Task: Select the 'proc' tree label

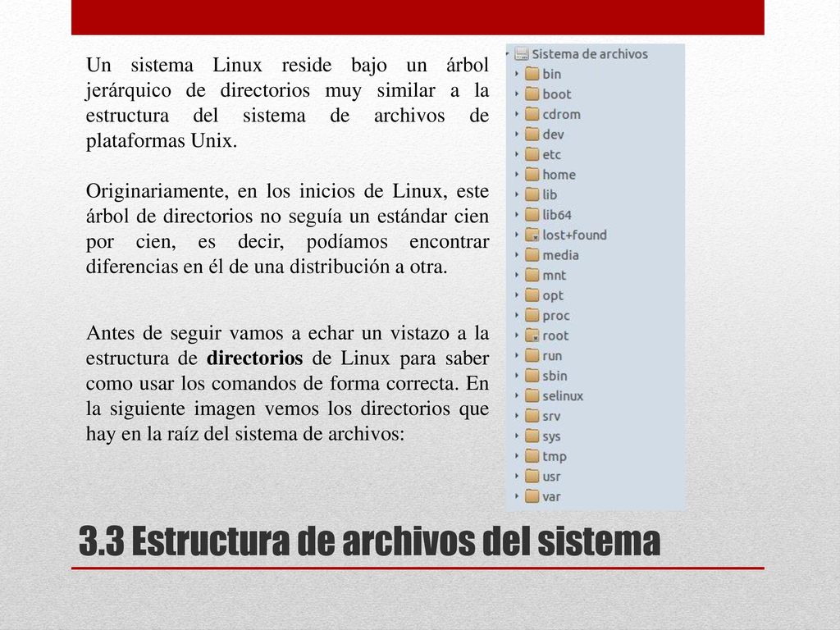Action: click(x=556, y=316)
